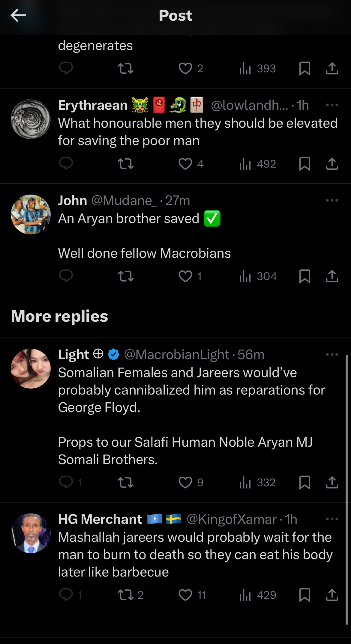The height and width of the screenshot is (644, 351).
Task: Open Erythraean's coin profile picture
Action: point(31,119)
